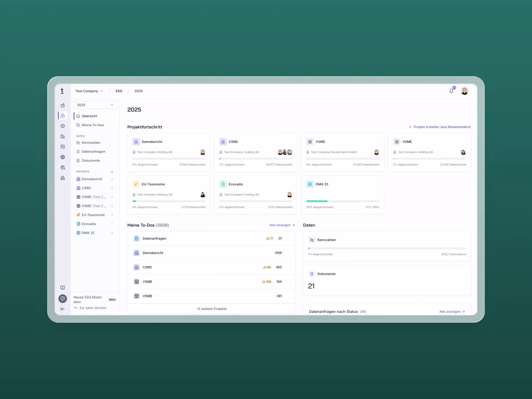Show +2 weitere Projekte

211,309
